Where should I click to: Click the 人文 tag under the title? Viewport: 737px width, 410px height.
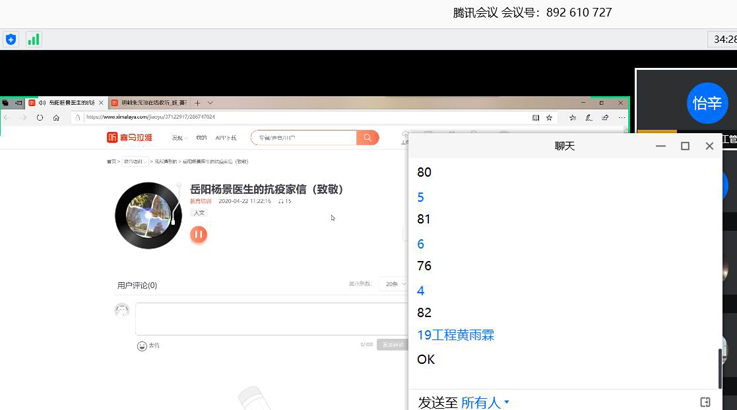point(199,213)
